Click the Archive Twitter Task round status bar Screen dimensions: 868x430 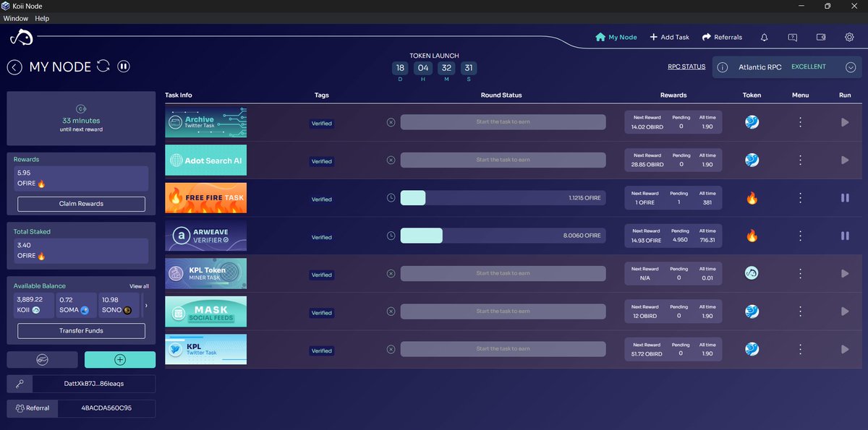tap(503, 122)
